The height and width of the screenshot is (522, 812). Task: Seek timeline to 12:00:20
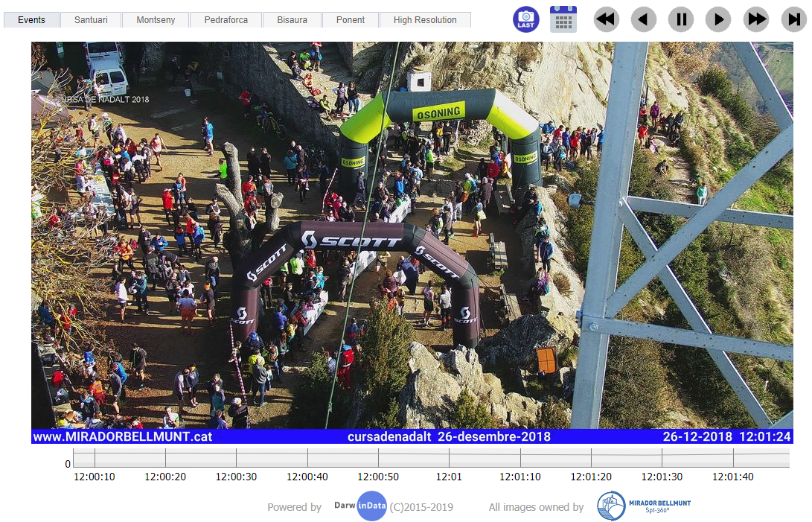click(165, 477)
